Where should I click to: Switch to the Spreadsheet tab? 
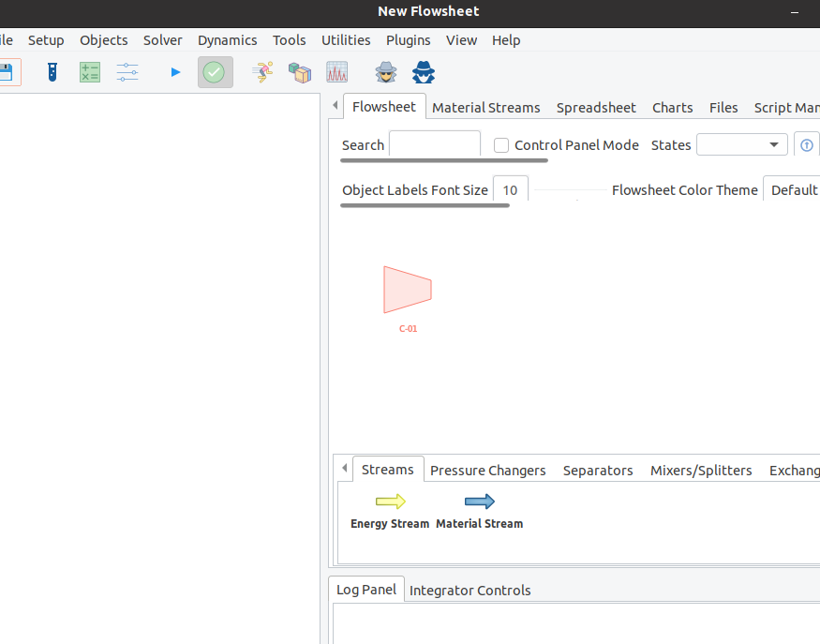pyautogui.click(x=596, y=108)
